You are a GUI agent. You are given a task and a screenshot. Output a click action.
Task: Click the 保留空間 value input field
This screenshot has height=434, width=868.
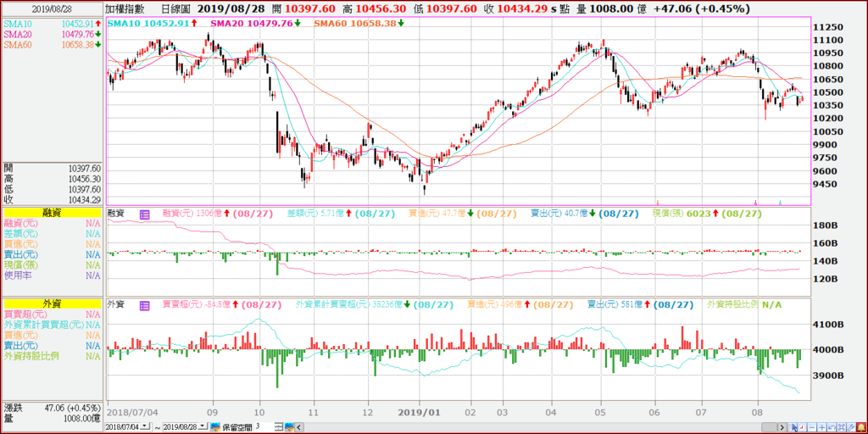tap(264, 427)
